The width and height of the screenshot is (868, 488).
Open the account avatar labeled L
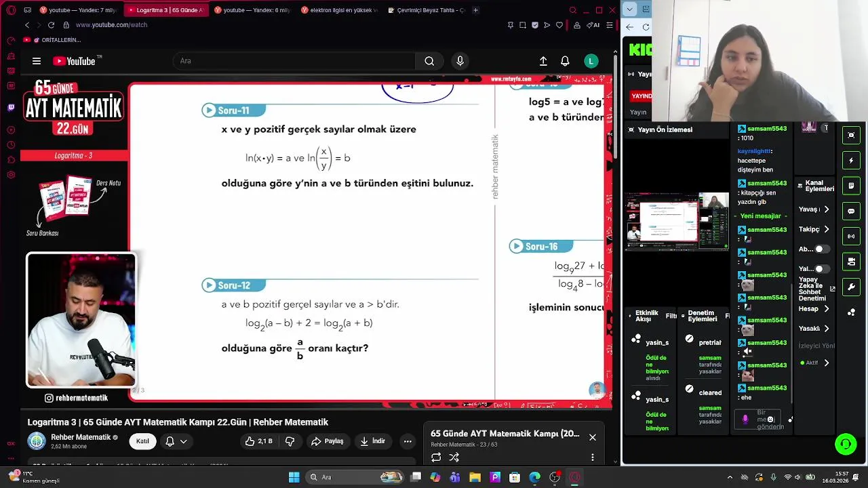(x=591, y=61)
